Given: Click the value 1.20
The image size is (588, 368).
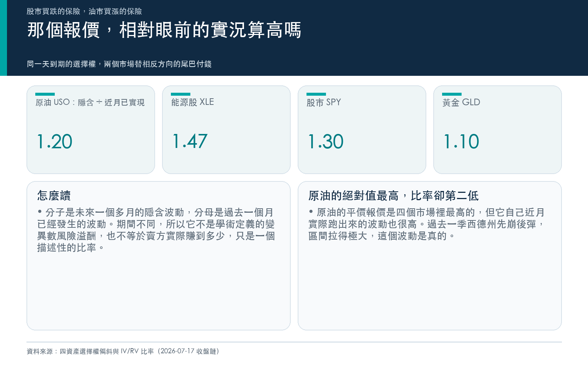Looking at the screenshot, I should [x=55, y=142].
